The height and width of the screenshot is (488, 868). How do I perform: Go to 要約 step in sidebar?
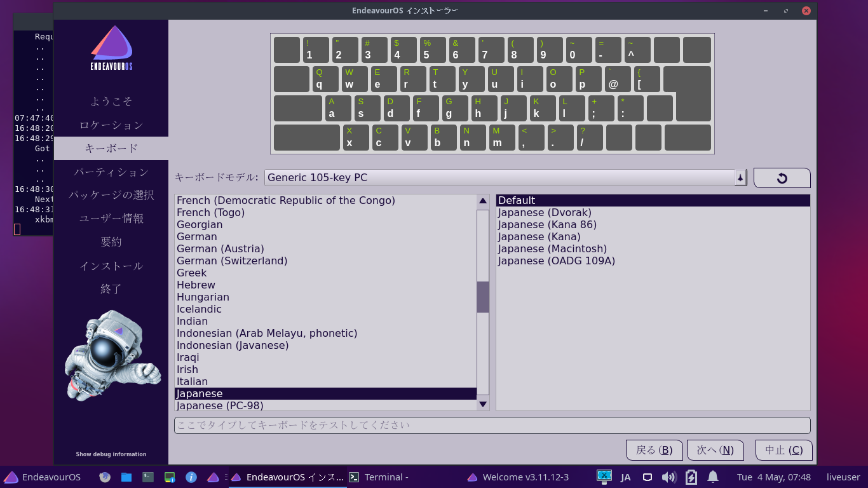(111, 242)
